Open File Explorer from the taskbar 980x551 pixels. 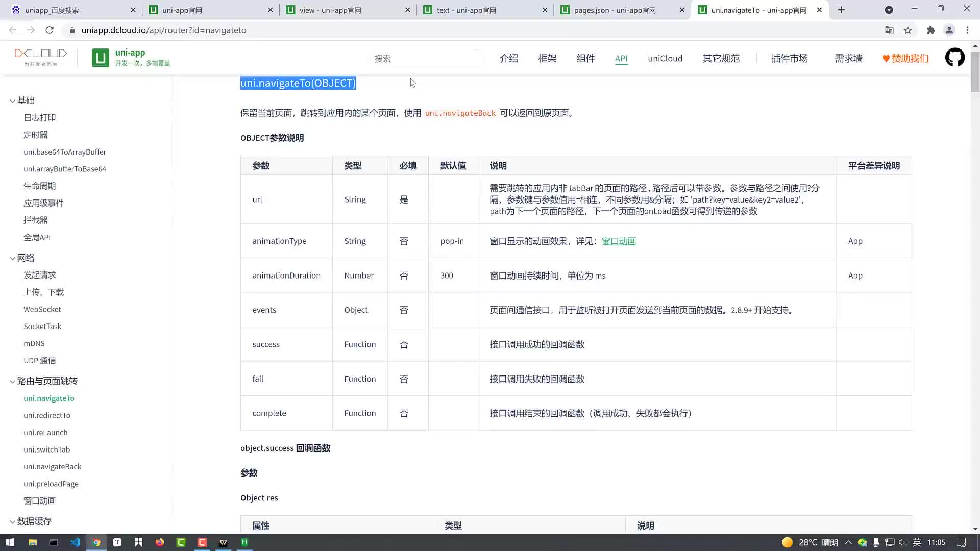(32, 542)
